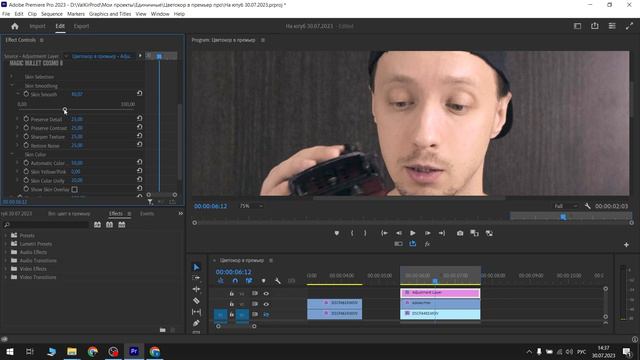Go to In point
Screen dimensions: 640x360
[x=384, y=233]
